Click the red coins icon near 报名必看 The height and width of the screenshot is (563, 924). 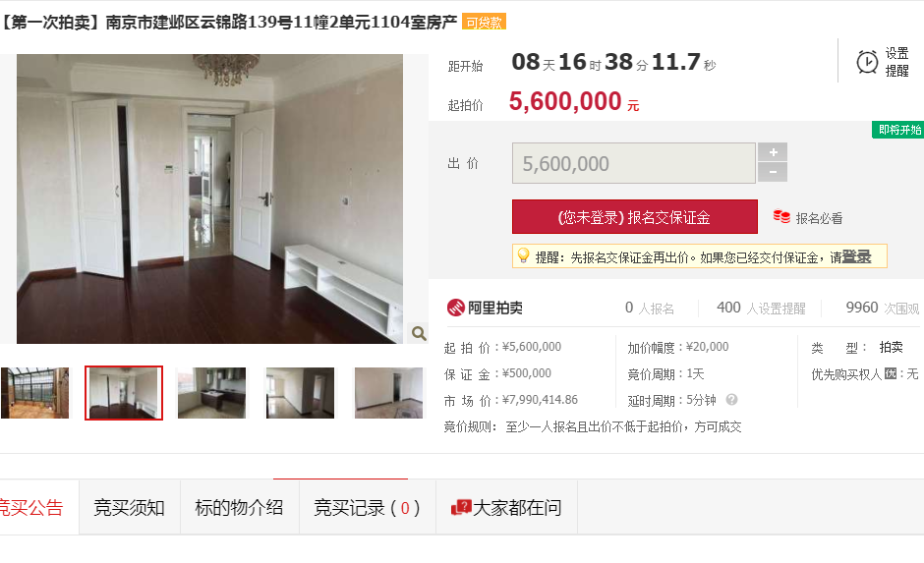point(781,217)
